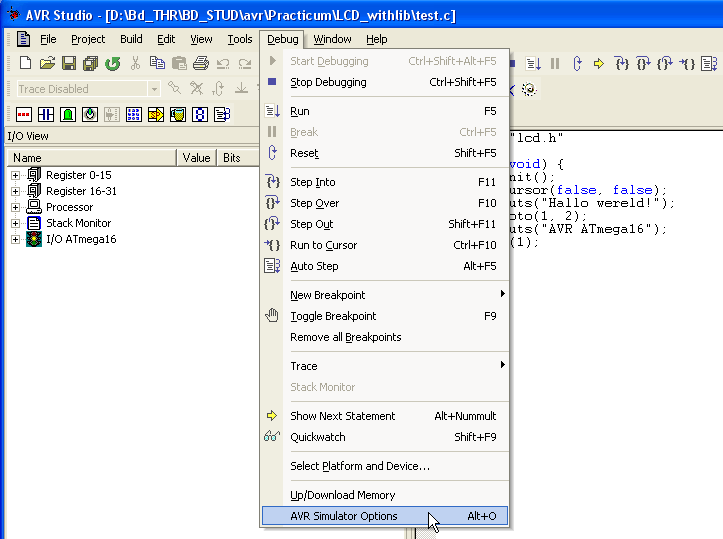Screen dimensions: 723x539
Task: Expand the Stack Monitor tree node
Action: pos(16,224)
